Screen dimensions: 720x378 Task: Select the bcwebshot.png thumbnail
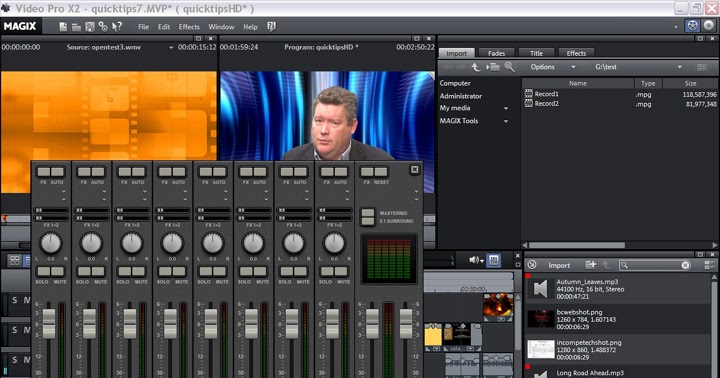coord(540,318)
